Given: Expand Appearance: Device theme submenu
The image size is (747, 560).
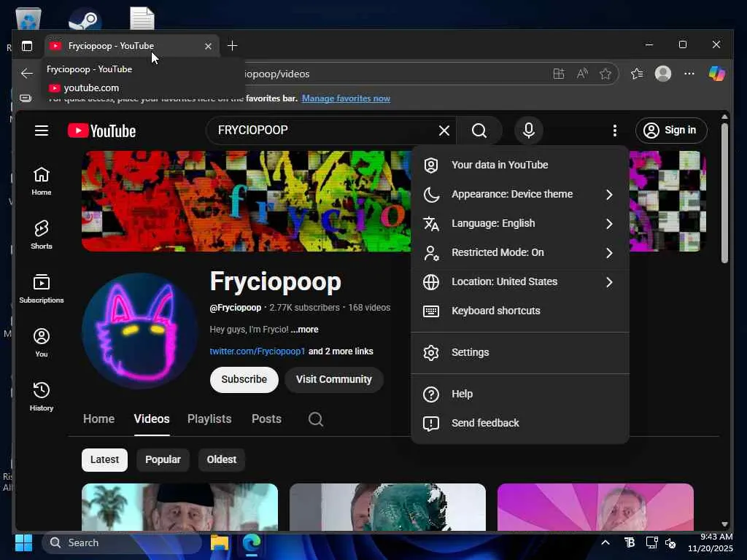Looking at the screenshot, I should coord(520,194).
